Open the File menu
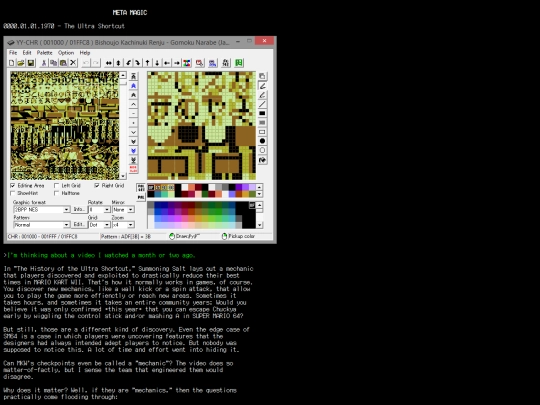 [x=13, y=53]
